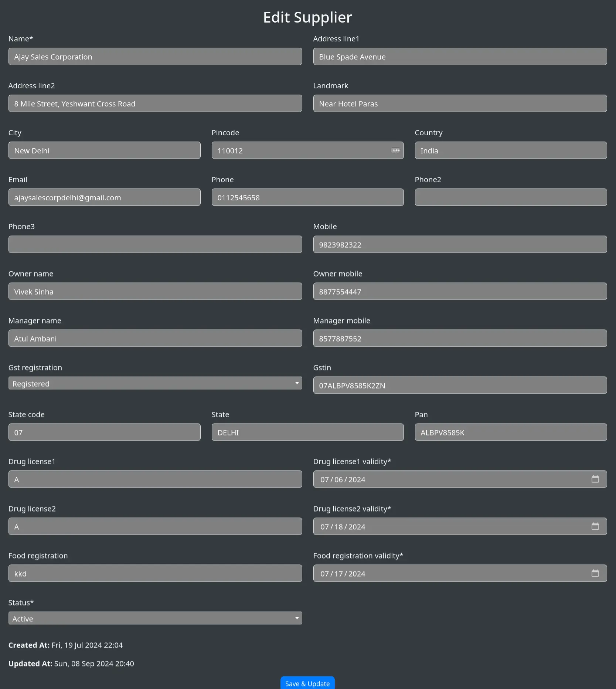This screenshot has height=689, width=616.
Task: Select the Landmark field Near Hotel Paras
Action: (460, 103)
